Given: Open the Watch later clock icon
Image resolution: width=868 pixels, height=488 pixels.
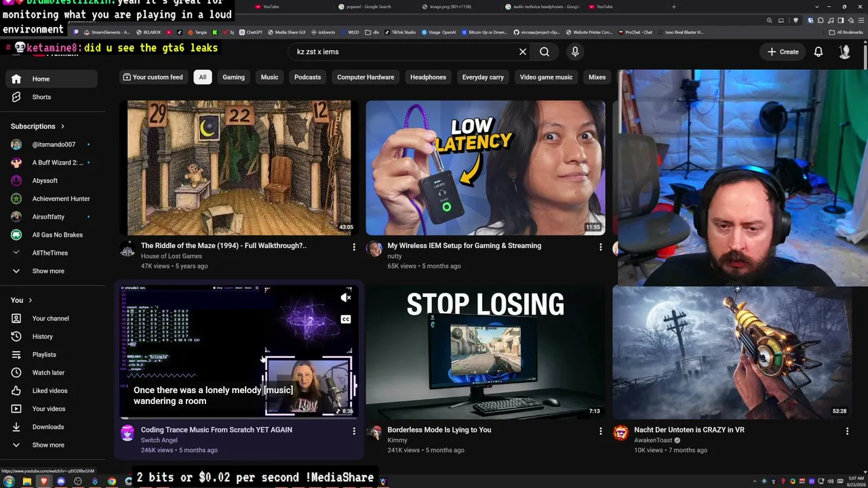Looking at the screenshot, I should (x=16, y=372).
